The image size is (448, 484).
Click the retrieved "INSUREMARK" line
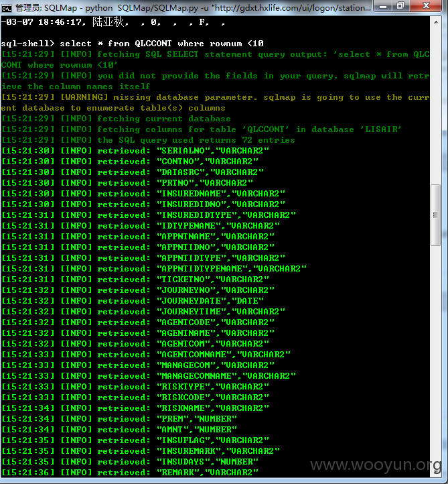click(x=141, y=451)
